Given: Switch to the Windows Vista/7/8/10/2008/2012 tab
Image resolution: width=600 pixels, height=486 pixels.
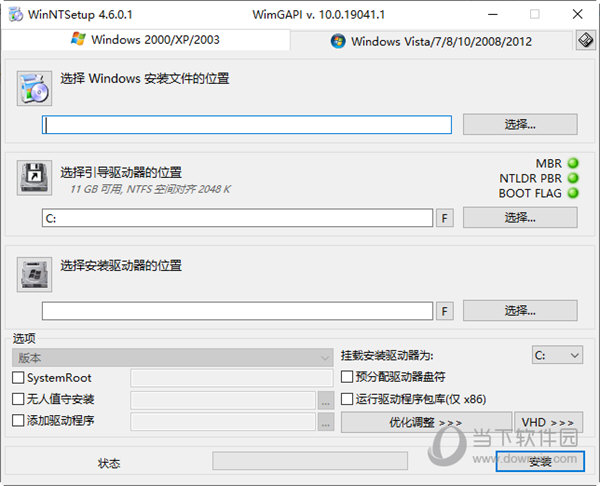Looking at the screenshot, I should pyautogui.click(x=432, y=41).
